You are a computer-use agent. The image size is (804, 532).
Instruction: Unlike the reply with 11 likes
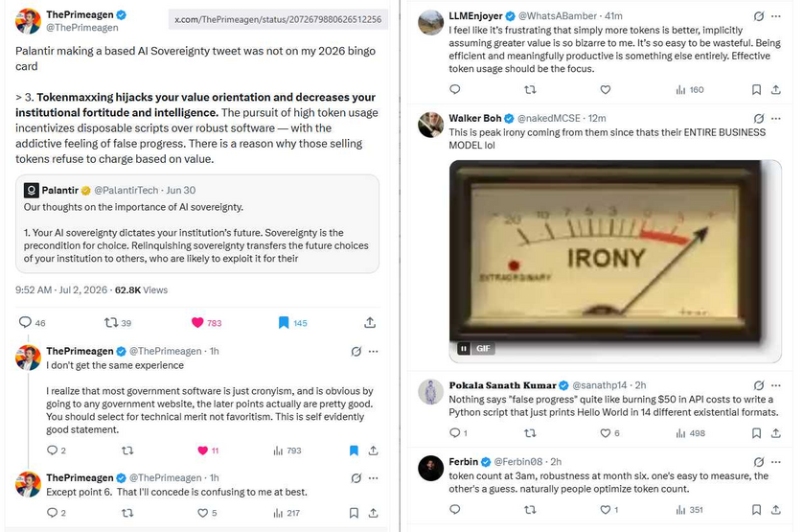(202, 451)
